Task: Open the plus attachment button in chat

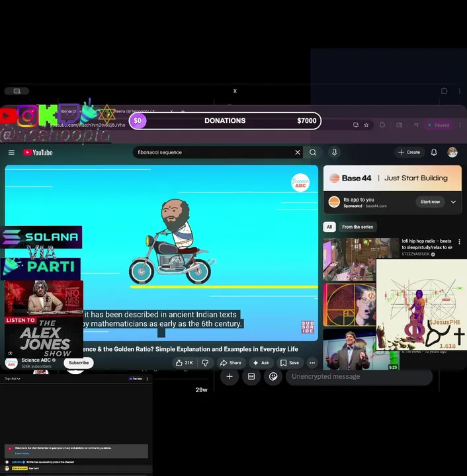Action: tap(230, 376)
